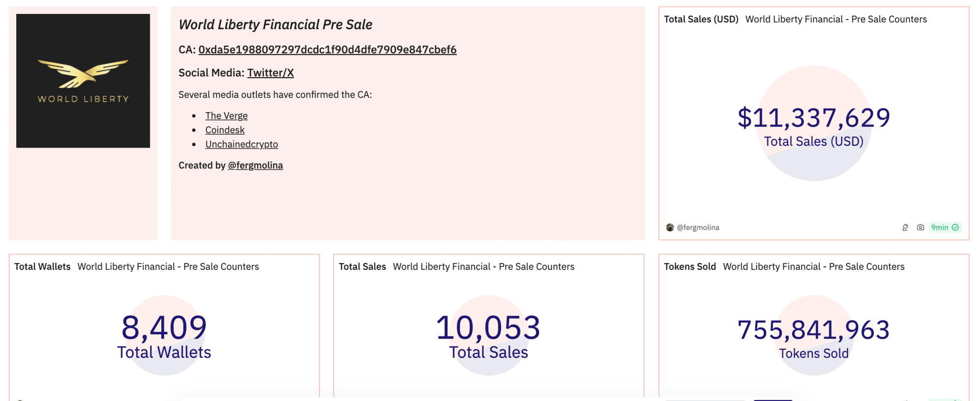Click the @fergmolina author name in the sales panel
Screen dimensions: 980x401
coord(698,228)
